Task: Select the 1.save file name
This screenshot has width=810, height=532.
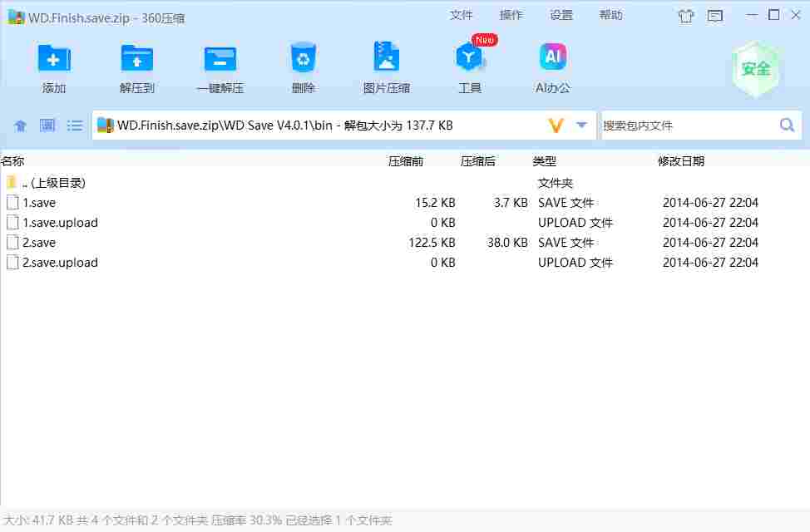Action: [x=39, y=203]
